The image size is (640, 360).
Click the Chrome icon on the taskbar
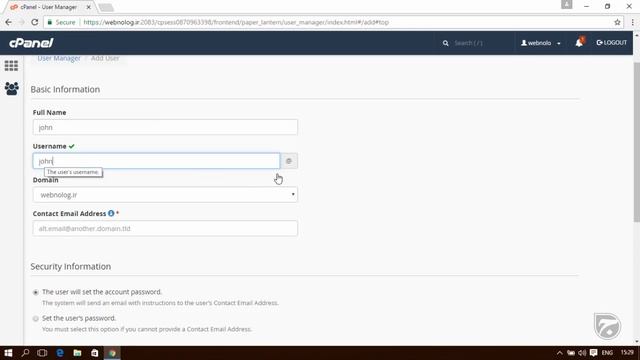pyautogui.click(x=112, y=353)
